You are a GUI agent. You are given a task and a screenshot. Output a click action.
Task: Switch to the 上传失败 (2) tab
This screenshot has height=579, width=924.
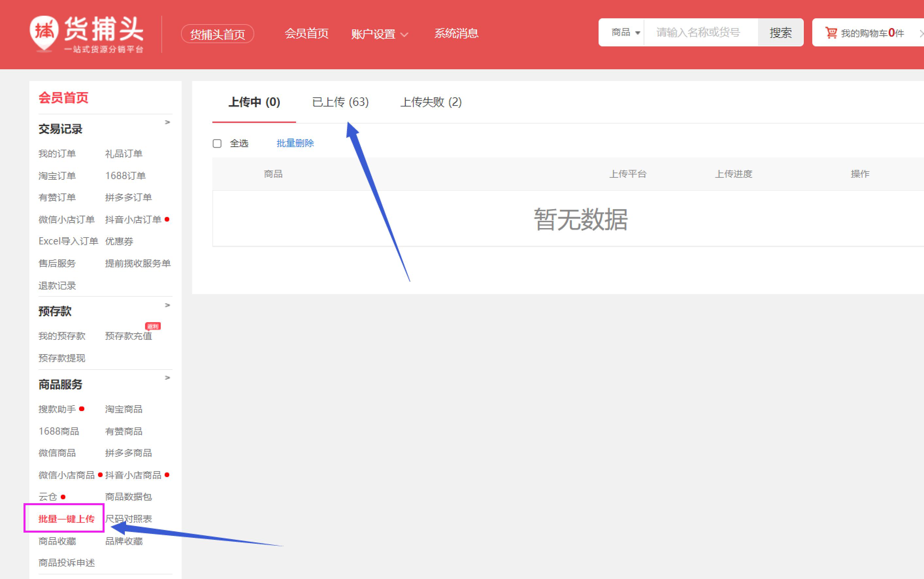point(431,102)
